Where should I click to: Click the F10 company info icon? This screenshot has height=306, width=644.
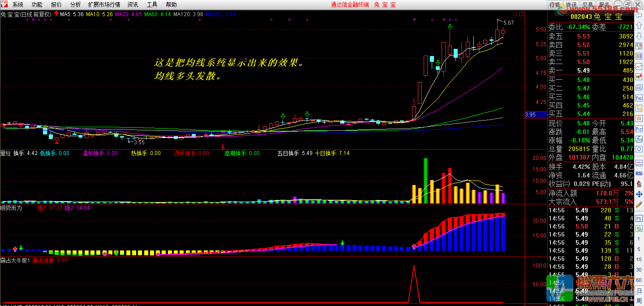(x=639, y=99)
